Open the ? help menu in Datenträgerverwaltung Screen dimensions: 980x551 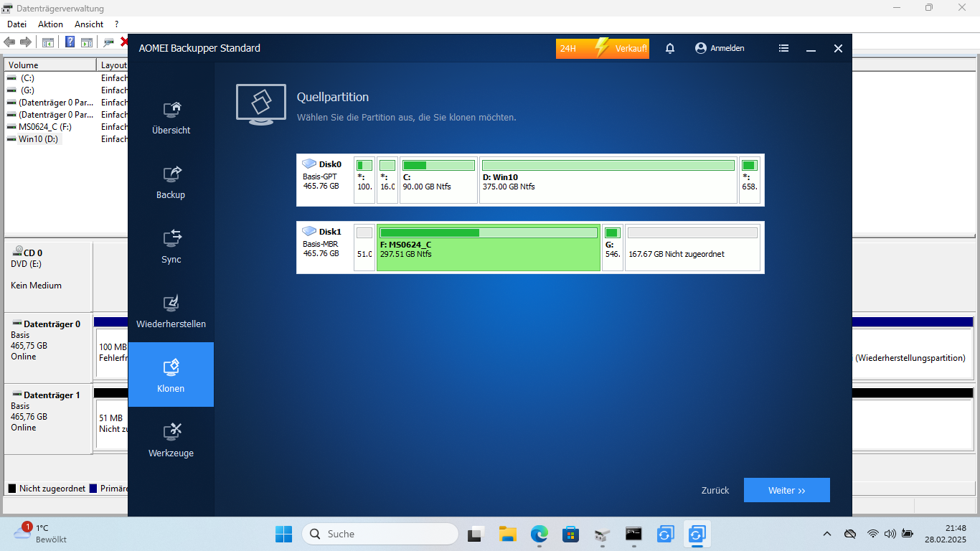(116, 24)
